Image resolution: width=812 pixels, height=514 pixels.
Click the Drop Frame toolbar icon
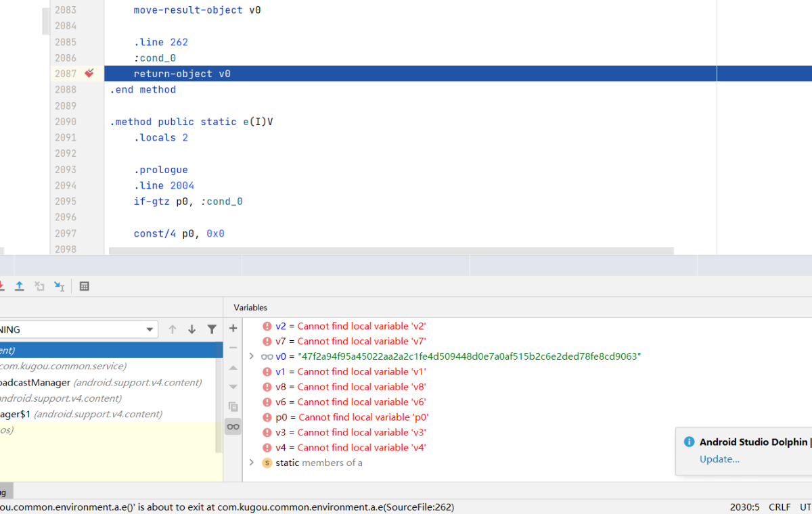(x=39, y=286)
